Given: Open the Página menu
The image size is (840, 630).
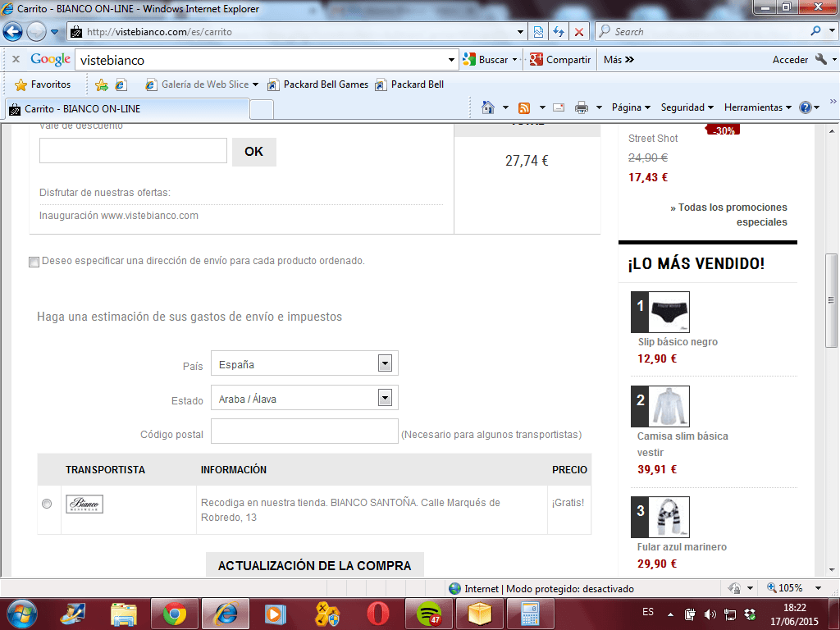Looking at the screenshot, I should point(631,107).
